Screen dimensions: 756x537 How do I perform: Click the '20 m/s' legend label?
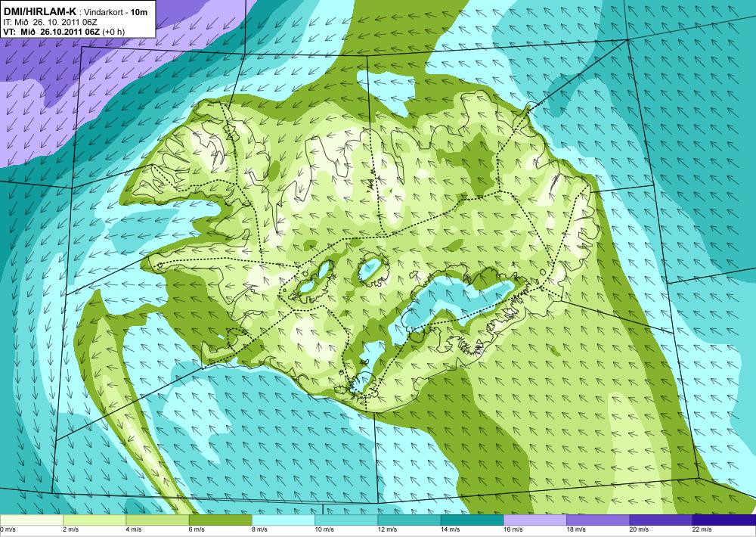pos(640,529)
